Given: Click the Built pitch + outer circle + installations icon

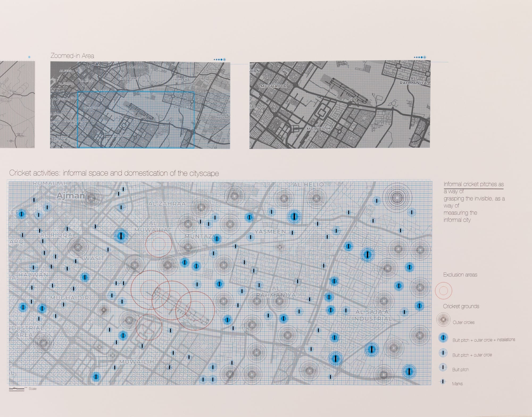Looking at the screenshot, I should 443,338.
